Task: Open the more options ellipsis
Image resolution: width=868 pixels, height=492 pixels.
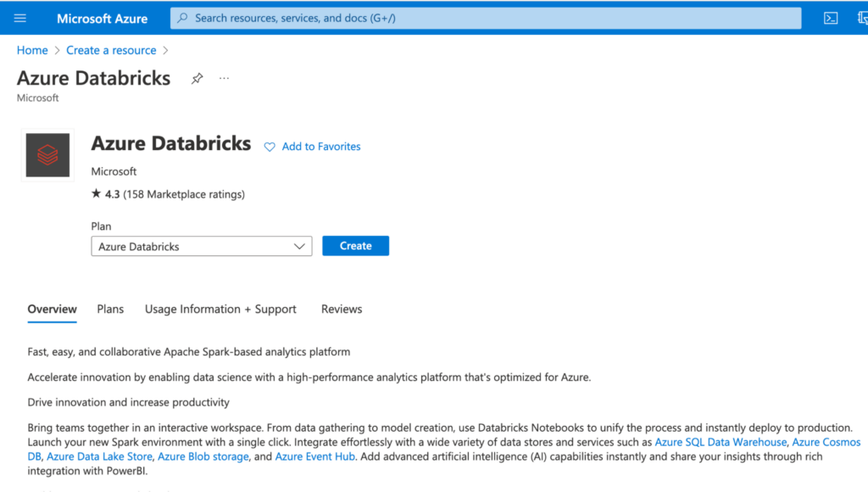Action: [x=224, y=79]
